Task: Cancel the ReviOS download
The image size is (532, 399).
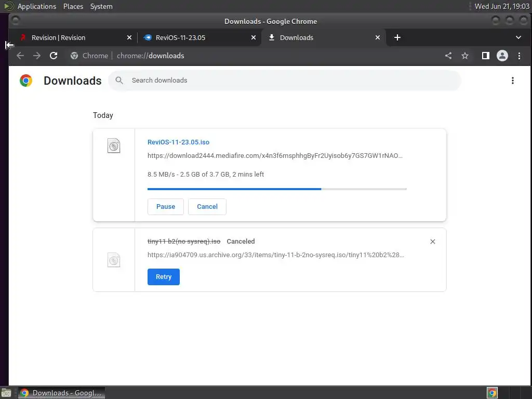Action: click(x=207, y=207)
